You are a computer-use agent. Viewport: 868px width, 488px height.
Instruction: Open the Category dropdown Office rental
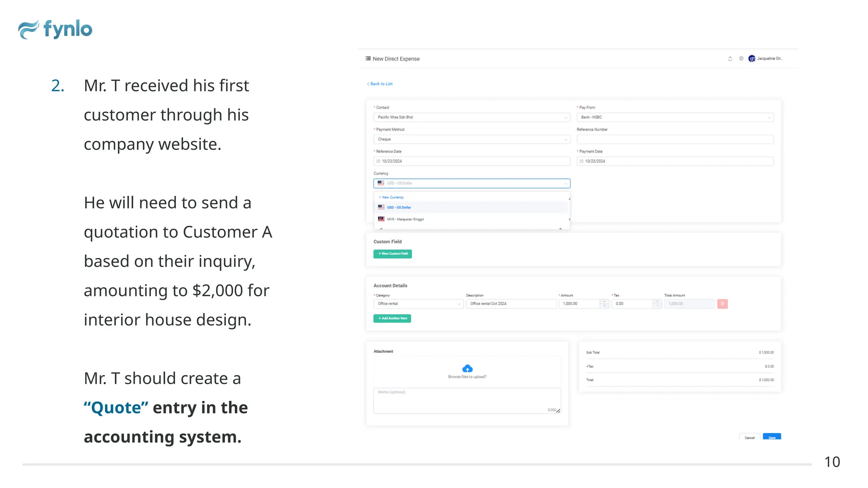coord(418,304)
